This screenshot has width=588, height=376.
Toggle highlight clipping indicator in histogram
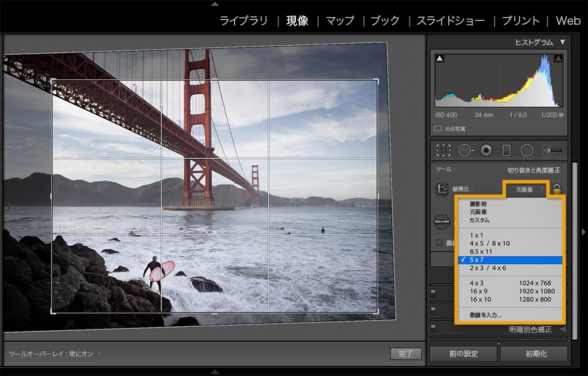pyautogui.click(x=558, y=59)
